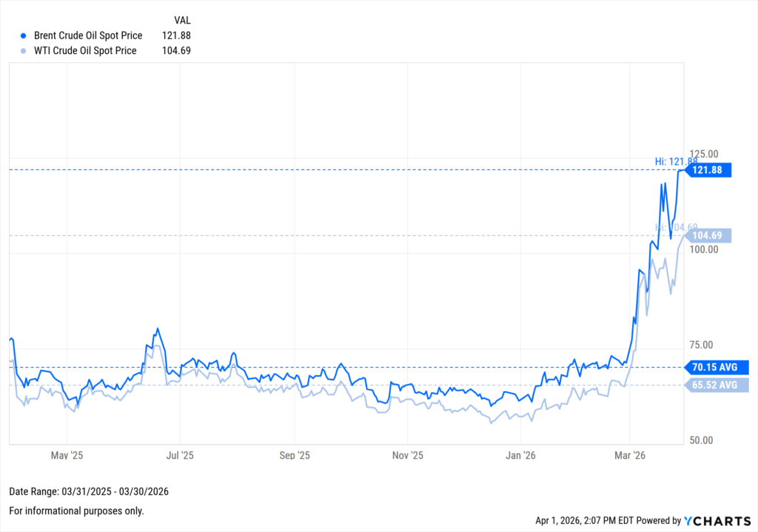Image resolution: width=758 pixels, height=532 pixels.
Task: Expand the Date Range selector
Action: point(88,491)
